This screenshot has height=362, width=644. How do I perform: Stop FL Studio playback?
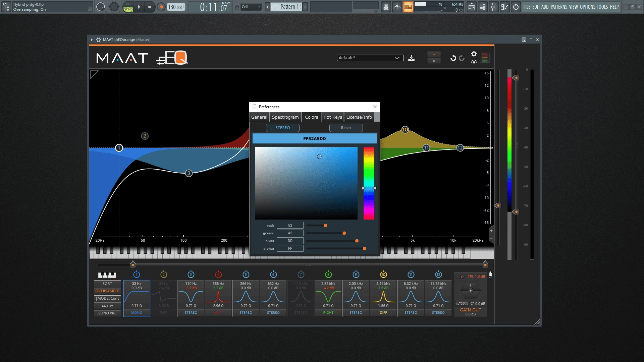[x=150, y=7]
